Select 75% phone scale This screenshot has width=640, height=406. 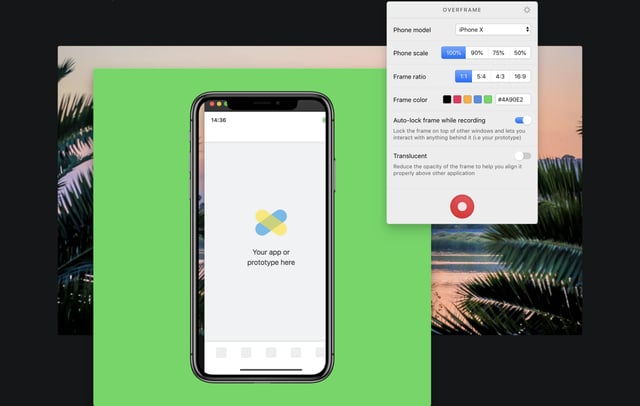point(498,53)
